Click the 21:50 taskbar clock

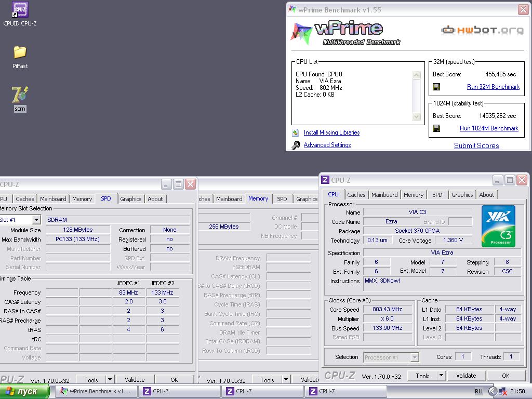click(517, 392)
